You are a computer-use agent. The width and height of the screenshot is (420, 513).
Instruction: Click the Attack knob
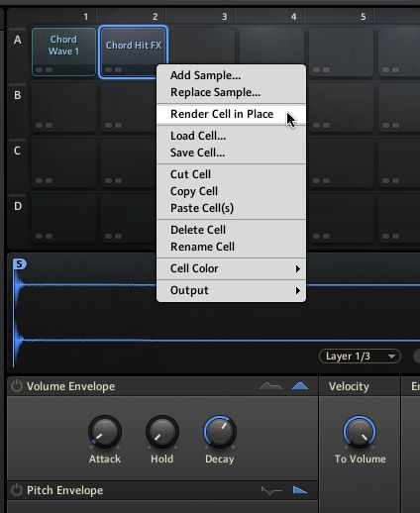click(x=105, y=432)
